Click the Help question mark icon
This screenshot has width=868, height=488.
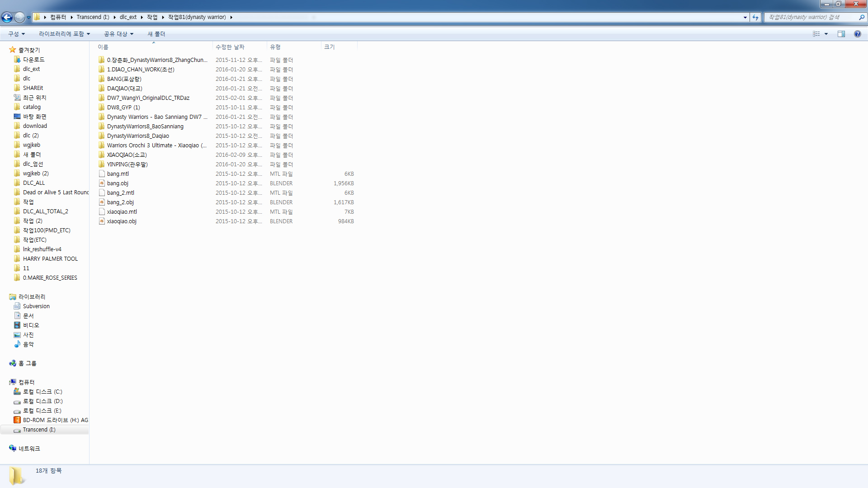tap(857, 34)
